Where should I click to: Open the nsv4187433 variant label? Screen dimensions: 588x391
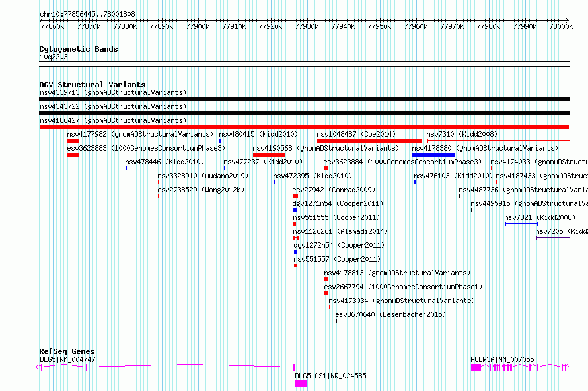tap(542, 176)
